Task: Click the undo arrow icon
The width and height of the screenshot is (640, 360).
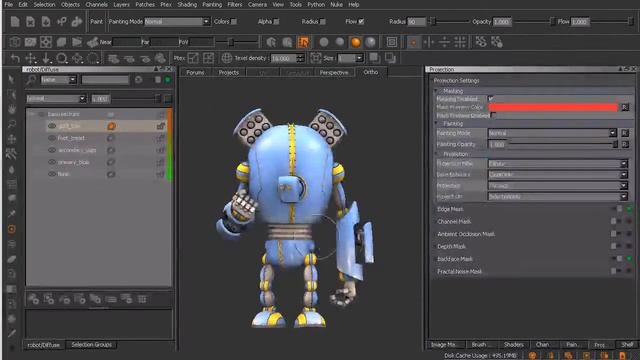Action: coord(15,58)
